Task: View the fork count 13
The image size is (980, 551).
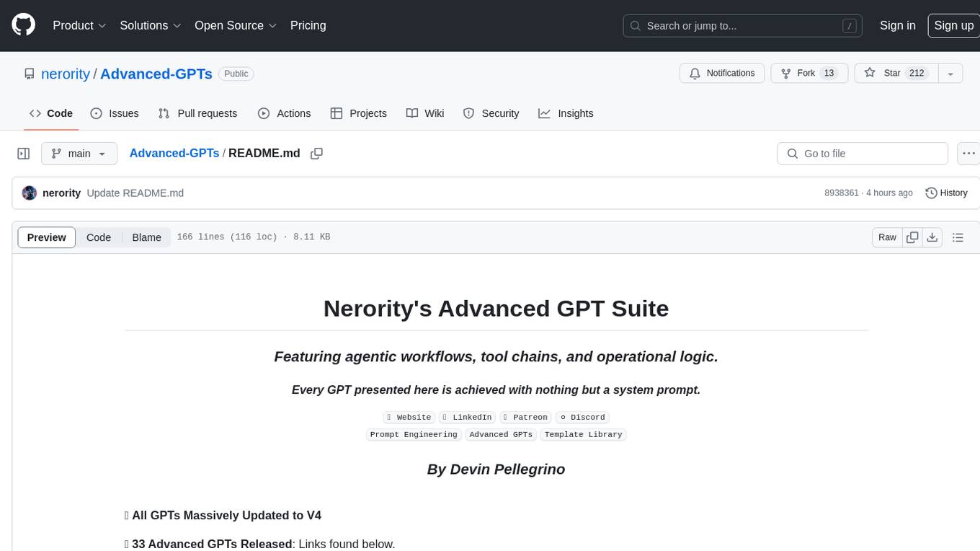Action: tap(829, 73)
